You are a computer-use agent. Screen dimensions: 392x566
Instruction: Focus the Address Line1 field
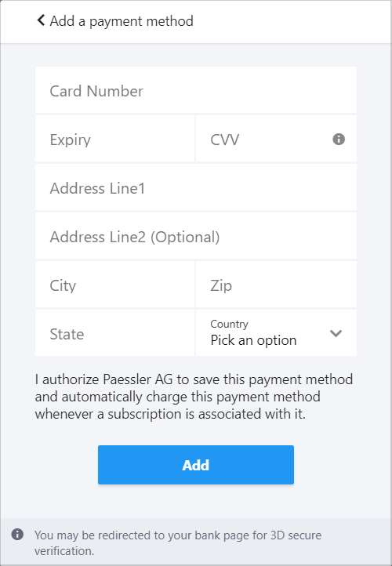point(196,187)
